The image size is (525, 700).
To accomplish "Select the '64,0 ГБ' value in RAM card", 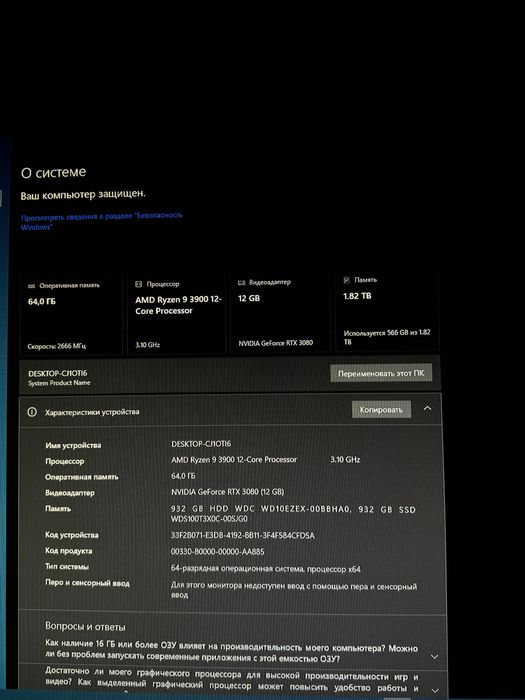I will point(42,302).
